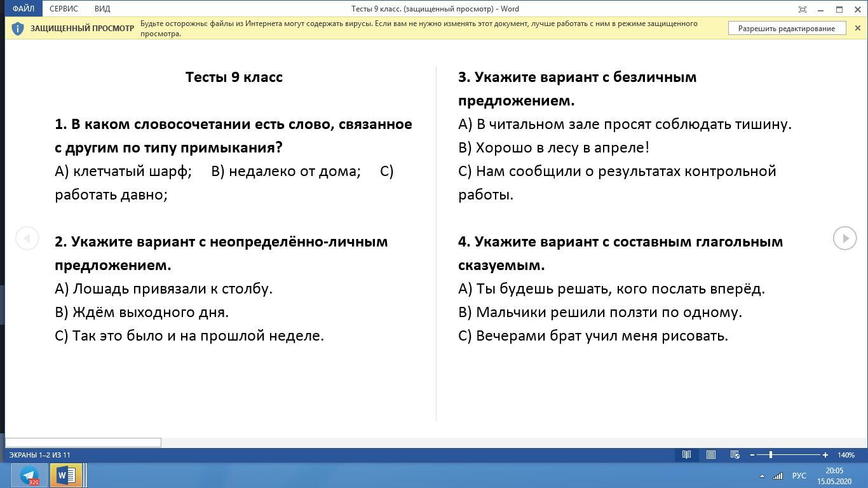Click answer А) Лошадь привязали к столбу
This screenshot has height=488, width=868.
click(x=164, y=288)
